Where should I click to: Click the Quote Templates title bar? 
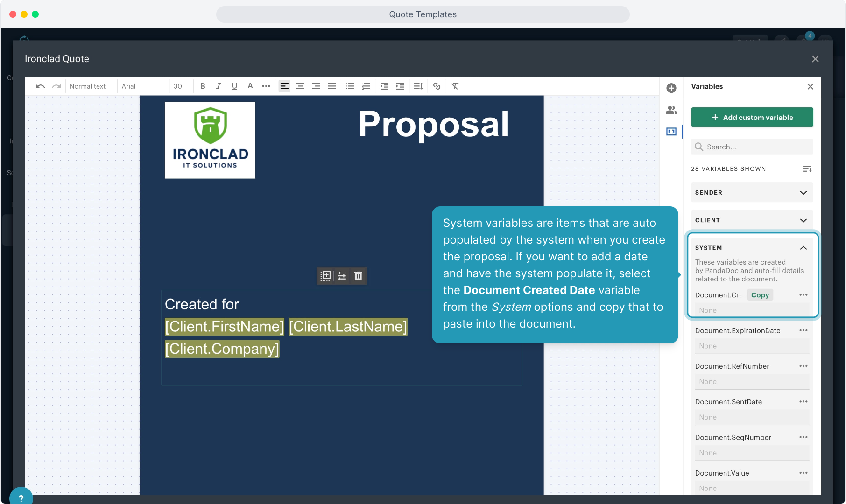(423, 14)
